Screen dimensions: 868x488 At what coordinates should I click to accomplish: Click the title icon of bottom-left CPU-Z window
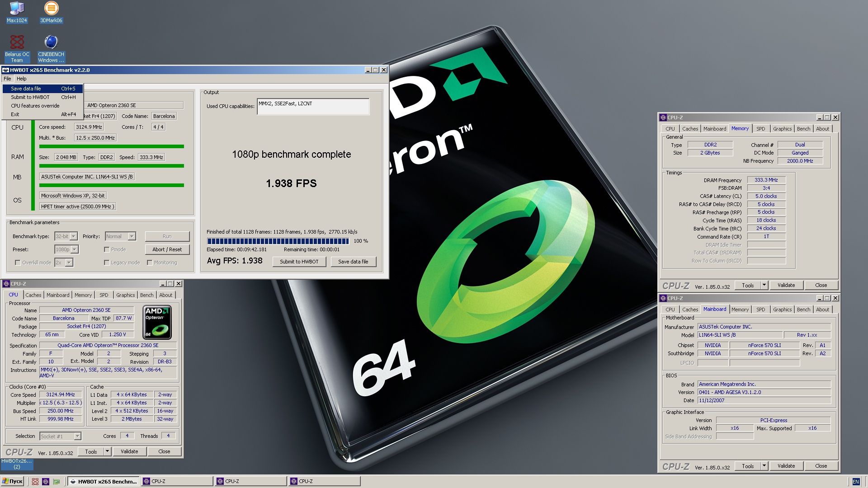(6, 284)
